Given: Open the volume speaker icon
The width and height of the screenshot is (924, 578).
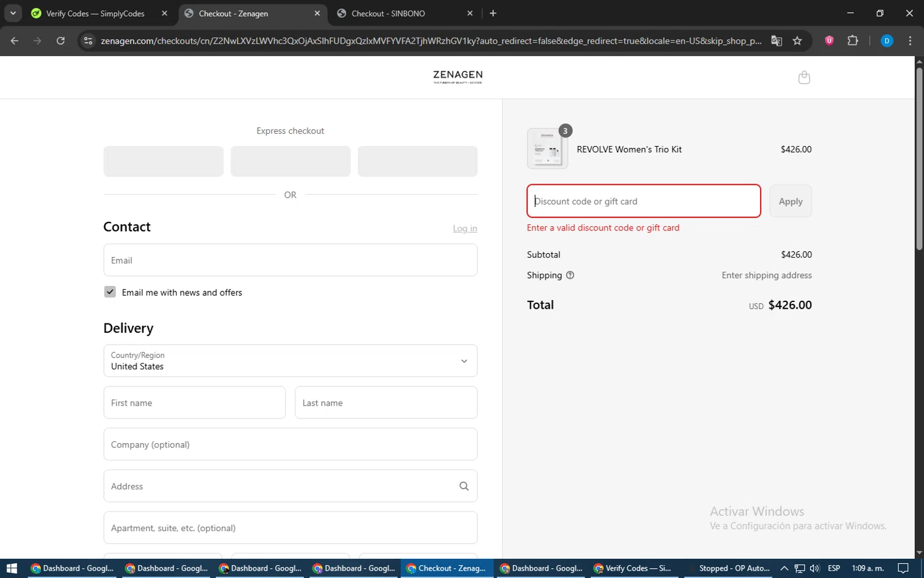Looking at the screenshot, I should (x=814, y=568).
